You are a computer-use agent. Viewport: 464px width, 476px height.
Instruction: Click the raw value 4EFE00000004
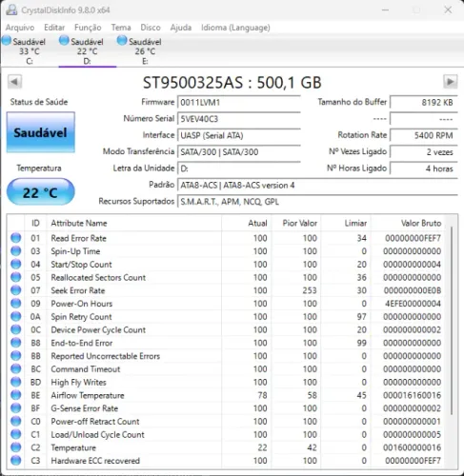[x=413, y=304]
